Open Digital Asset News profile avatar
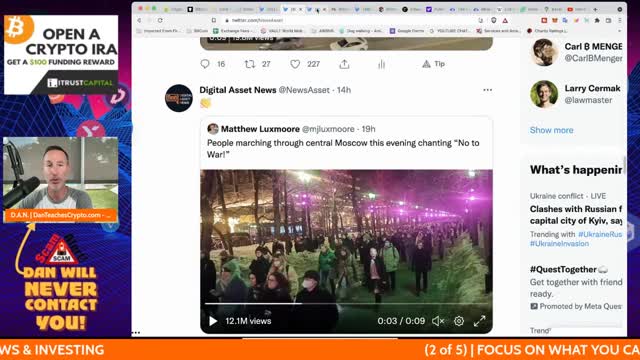Screen dimensions: 640x360 [x=179, y=98]
